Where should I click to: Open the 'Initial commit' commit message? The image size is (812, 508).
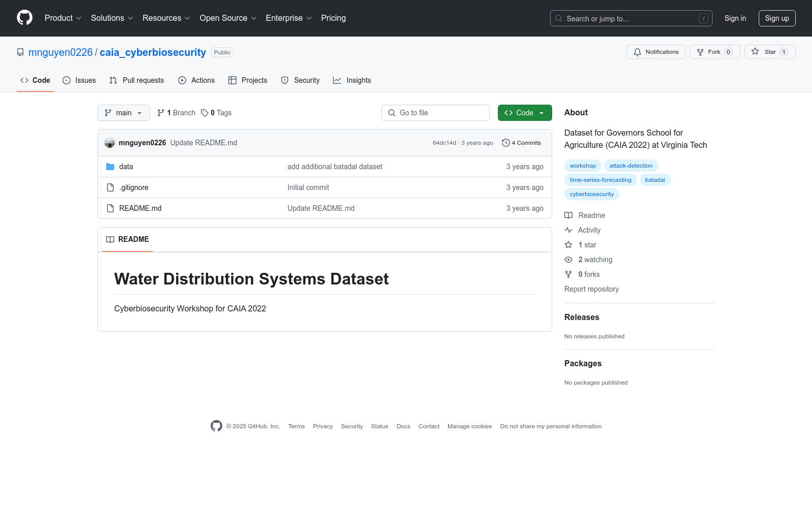tap(308, 187)
